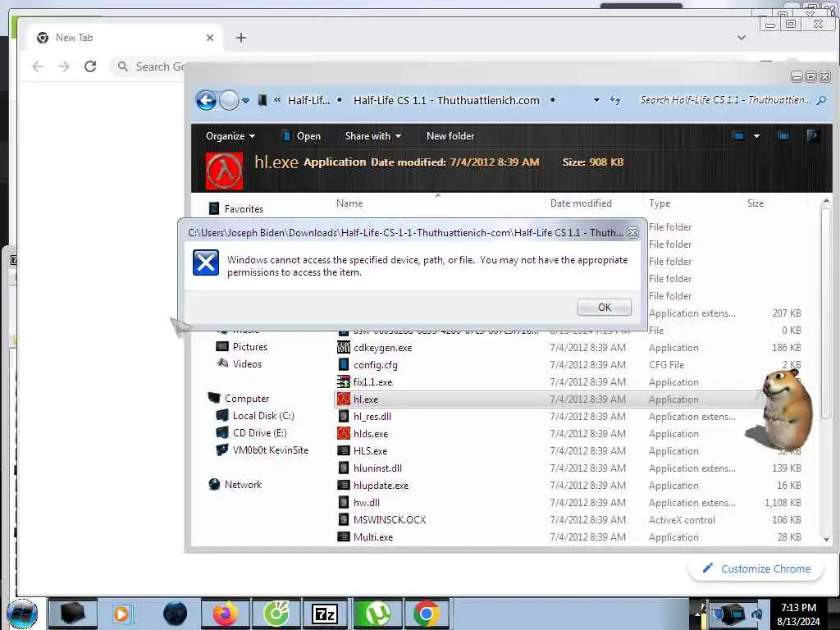This screenshot has height=630, width=840.
Task: Open uTorrent from the taskbar
Action: point(377,614)
